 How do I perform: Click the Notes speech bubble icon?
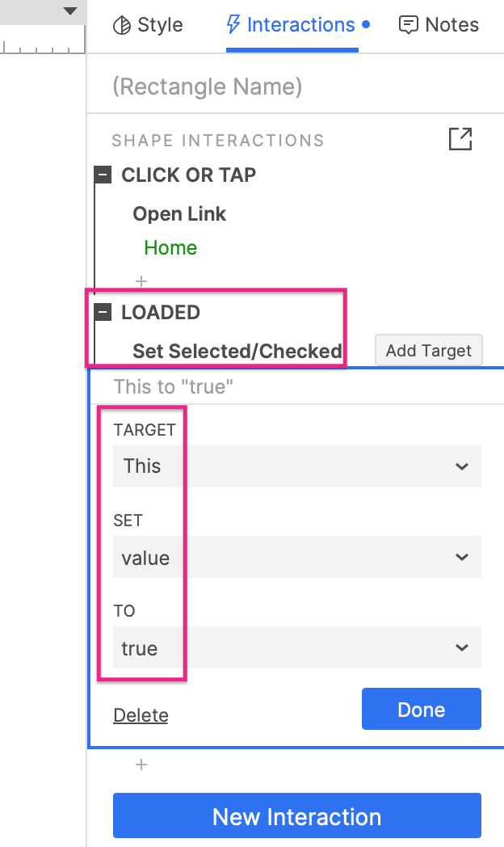pyautogui.click(x=409, y=25)
